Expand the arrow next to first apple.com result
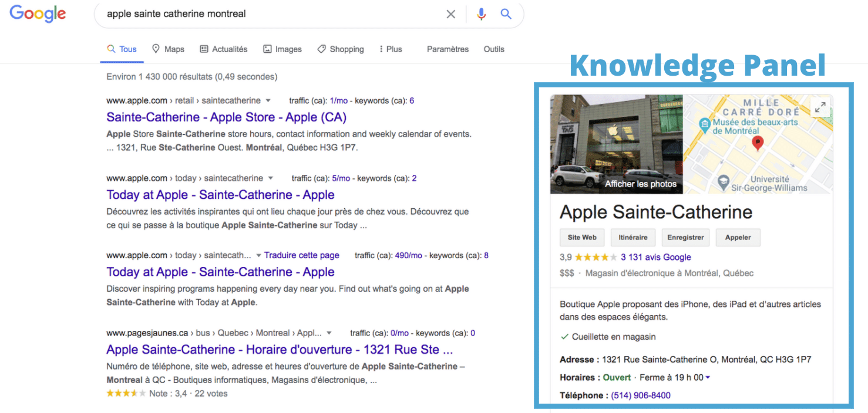 pos(268,100)
